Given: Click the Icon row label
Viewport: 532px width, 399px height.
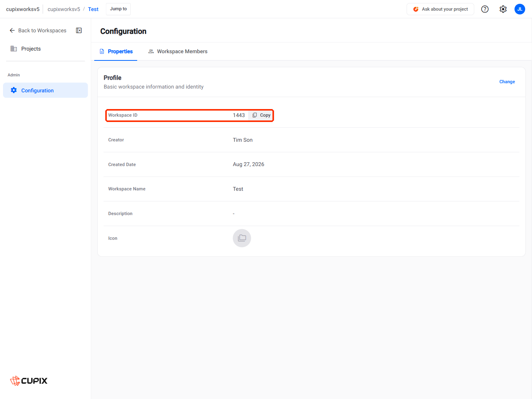Looking at the screenshot, I should tap(113, 238).
